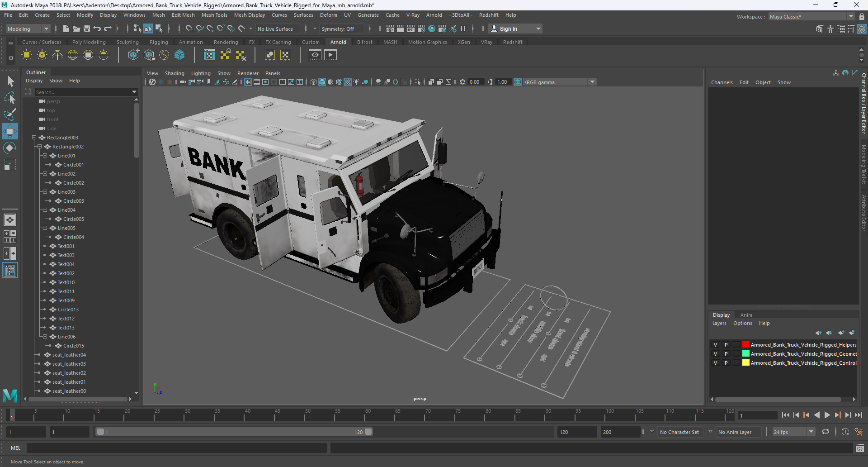Click red color swatch of Helpers layer
This screenshot has height=467, width=868.
click(746, 345)
